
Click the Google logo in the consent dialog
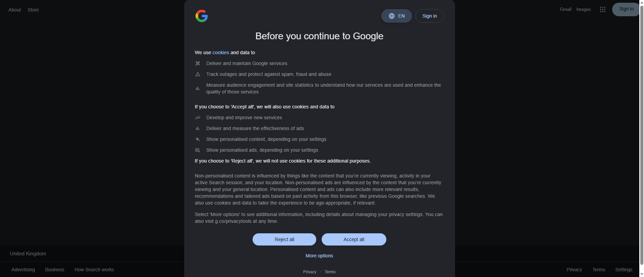201,16
